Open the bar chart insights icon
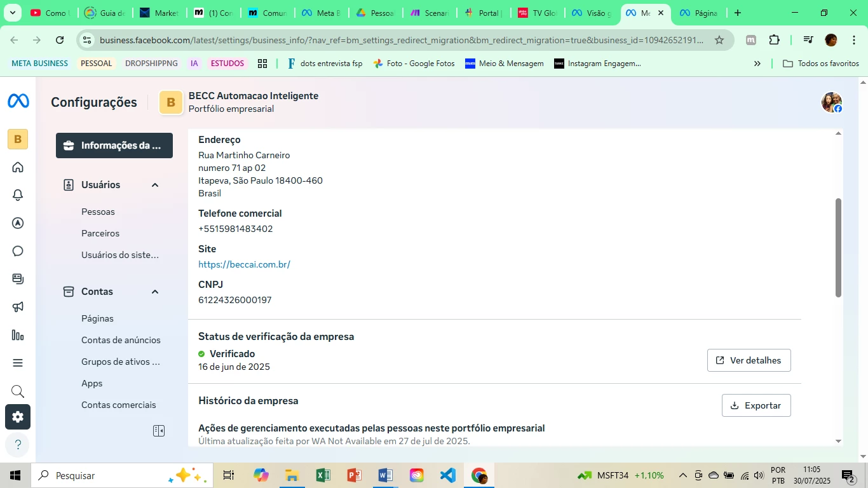 pyautogui.click(x=18, y=335)
